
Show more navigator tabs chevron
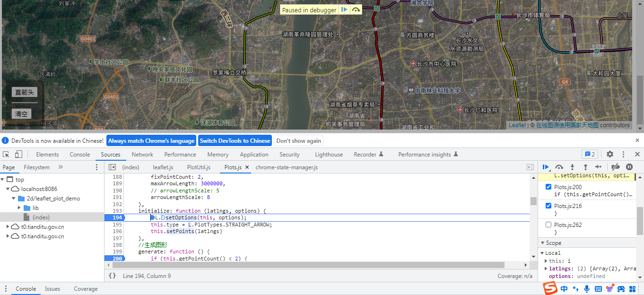click(61, 167)
